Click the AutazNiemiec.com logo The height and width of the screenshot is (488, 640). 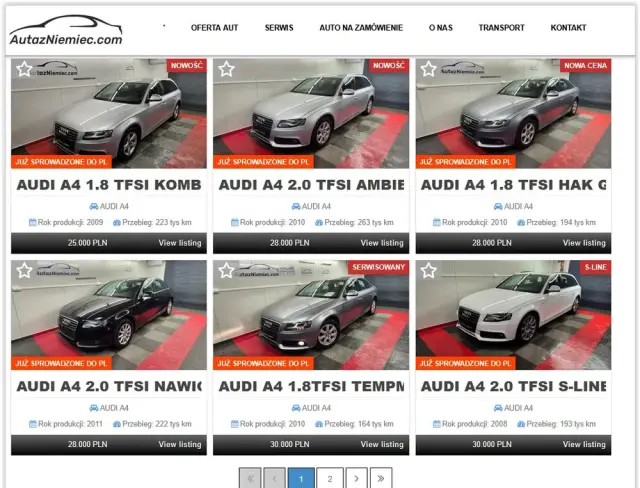66,30
